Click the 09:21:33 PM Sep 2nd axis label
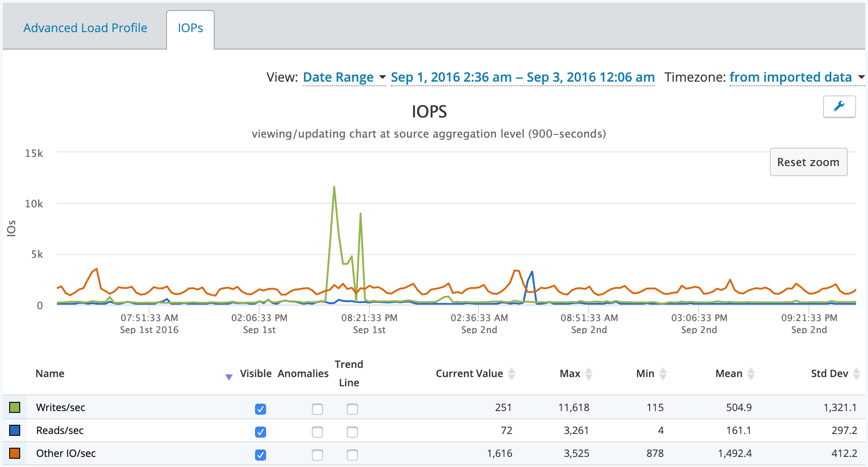Image resolution: width=868 pixels, height=467 pixels. [x=809, y=323]
